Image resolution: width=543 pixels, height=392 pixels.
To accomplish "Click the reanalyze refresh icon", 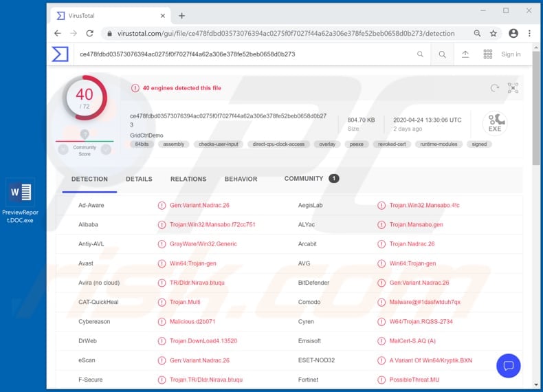I will (494, 88).
